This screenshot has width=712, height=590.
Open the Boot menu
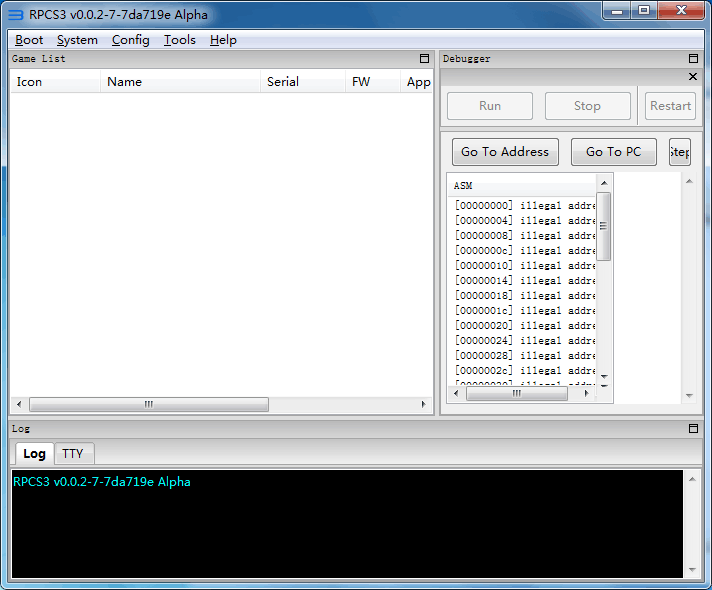coord(29,40)
